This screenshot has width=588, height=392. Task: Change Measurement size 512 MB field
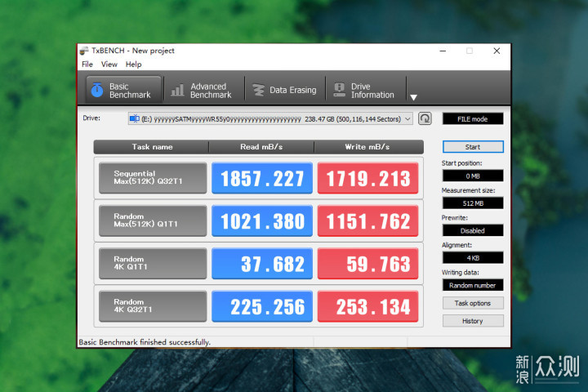click(x=473, y=203)
